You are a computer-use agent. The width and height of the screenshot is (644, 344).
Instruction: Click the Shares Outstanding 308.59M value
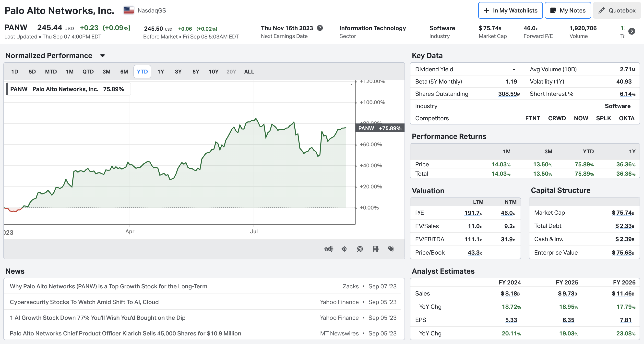click(x=509, y=94)
